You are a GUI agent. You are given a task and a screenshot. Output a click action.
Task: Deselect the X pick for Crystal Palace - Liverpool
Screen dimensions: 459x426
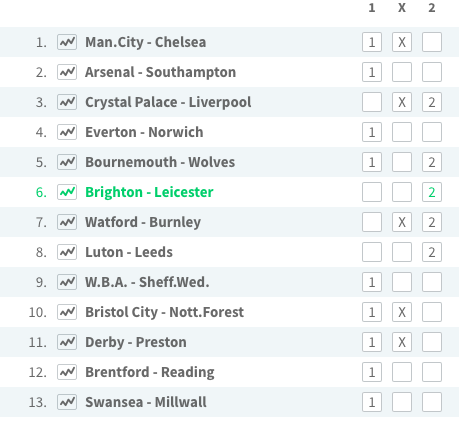402,102
